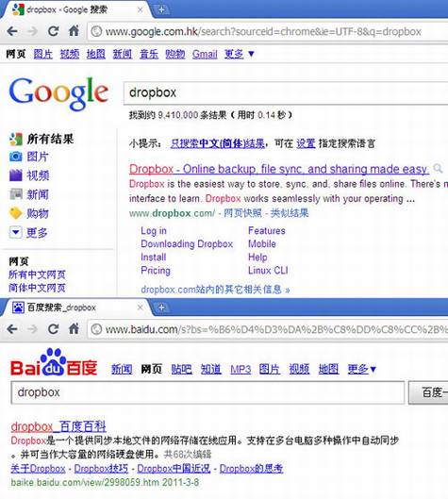Viewport: 448px width, 499px height.
Task: Select the 视频 video icon in sidebar
Action: point(16,175)
